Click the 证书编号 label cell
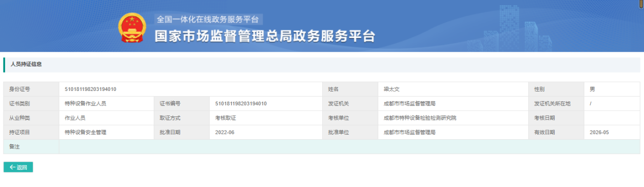The height and width of the screenshot is (187, 644). (182, 104)
